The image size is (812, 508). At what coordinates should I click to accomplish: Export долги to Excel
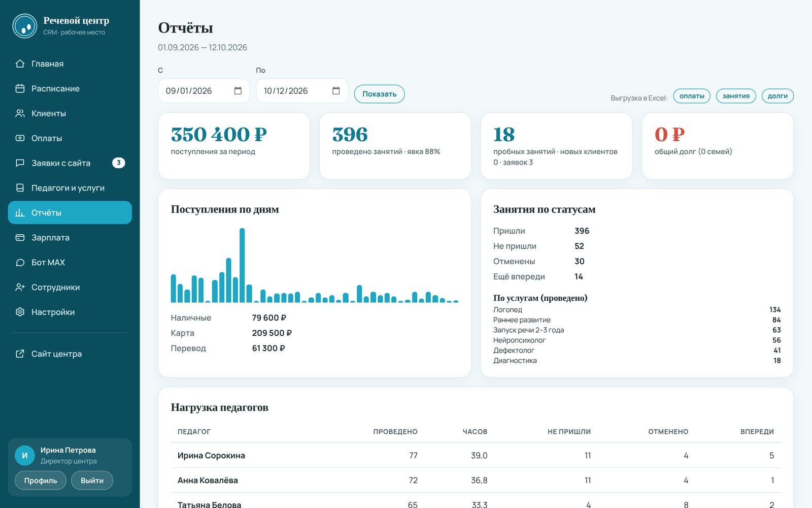[x=777, y=96]
